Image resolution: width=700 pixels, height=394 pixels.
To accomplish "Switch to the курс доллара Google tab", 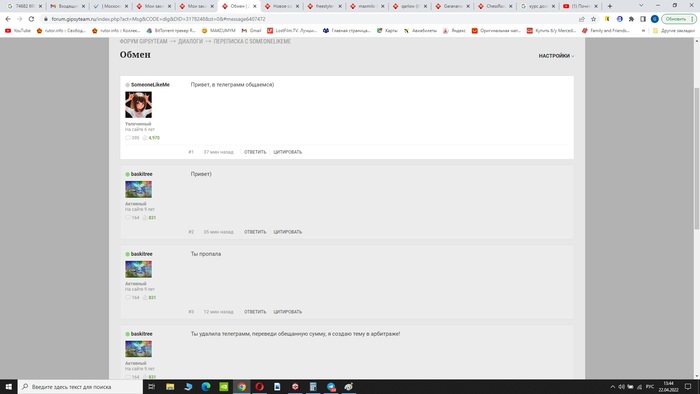I will 538,6.
